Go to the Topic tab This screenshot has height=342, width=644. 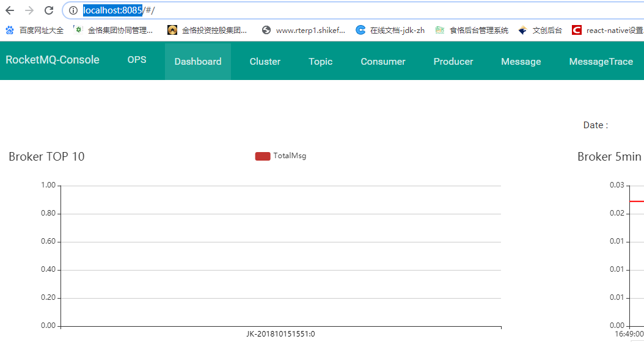(x=321, y=62)
